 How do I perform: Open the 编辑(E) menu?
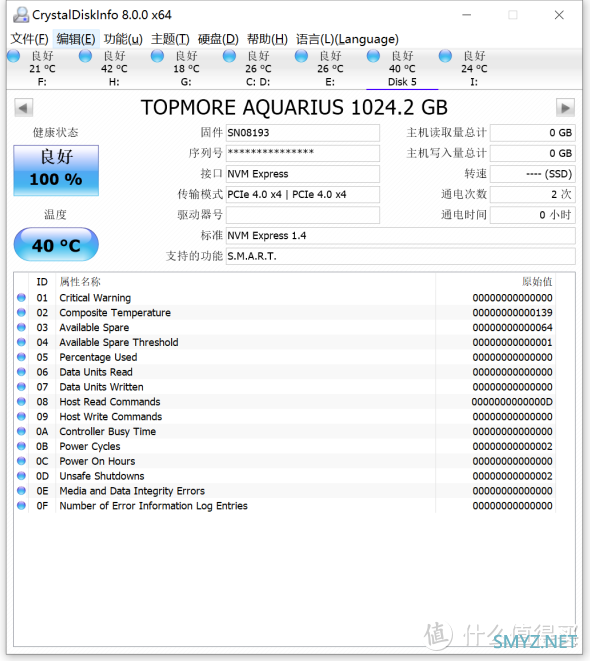point(76,39)
